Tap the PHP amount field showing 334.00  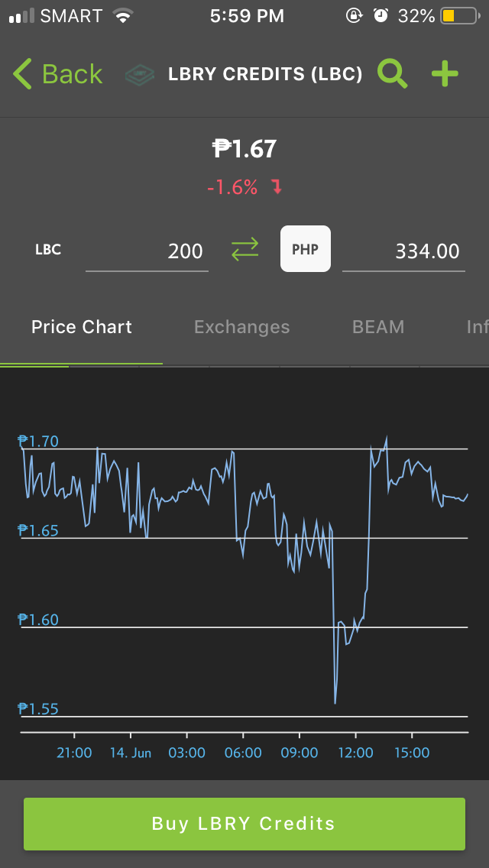click(x=403, y=252)
